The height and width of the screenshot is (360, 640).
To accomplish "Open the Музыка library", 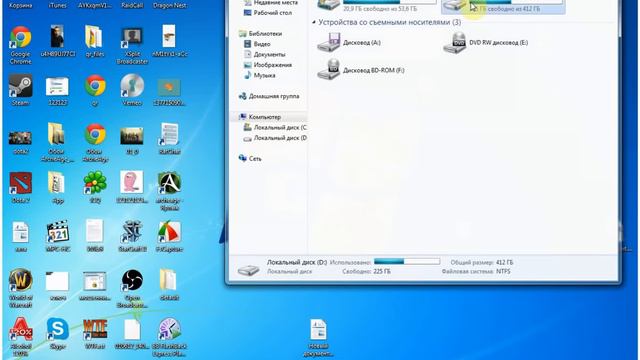I will [260, 75].
